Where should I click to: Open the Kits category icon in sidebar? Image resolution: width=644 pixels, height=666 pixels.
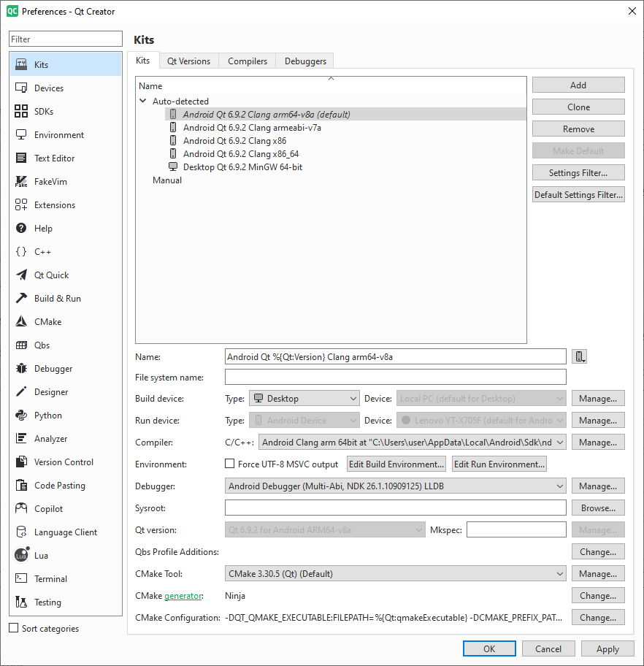21,64
